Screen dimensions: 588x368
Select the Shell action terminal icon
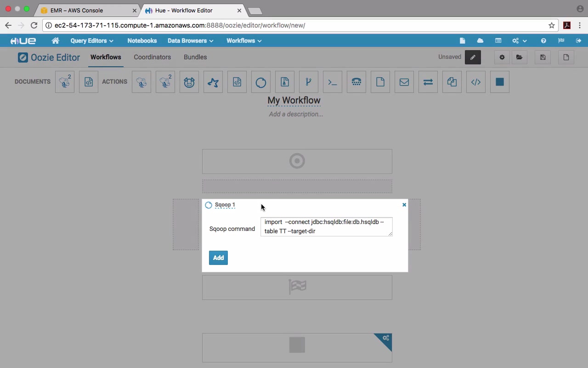tap(333, 82)
